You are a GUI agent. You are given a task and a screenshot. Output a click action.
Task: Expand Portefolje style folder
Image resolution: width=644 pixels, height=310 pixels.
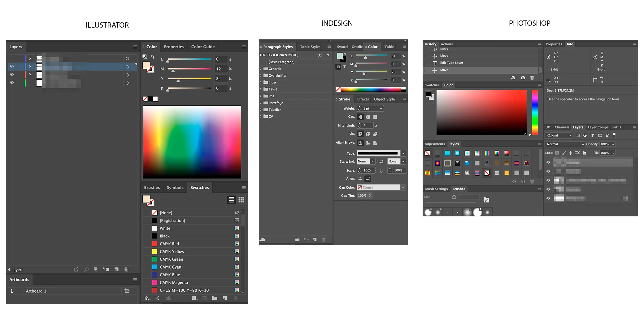point(261,103)
